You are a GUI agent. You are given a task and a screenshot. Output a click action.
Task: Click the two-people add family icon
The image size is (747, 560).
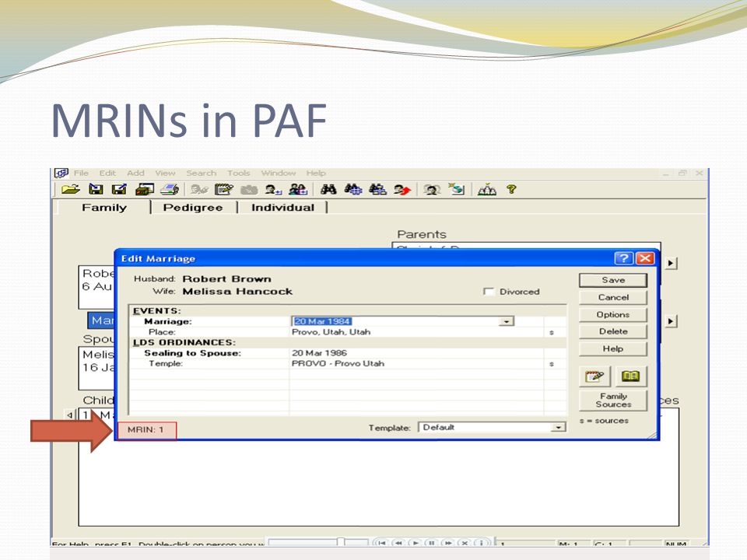(x=298, y=190)
